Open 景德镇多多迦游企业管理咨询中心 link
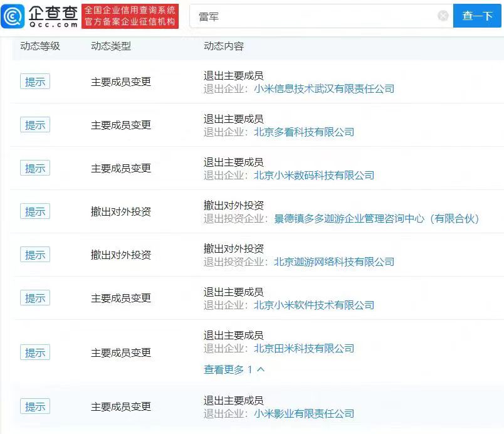 pos(376,219)
